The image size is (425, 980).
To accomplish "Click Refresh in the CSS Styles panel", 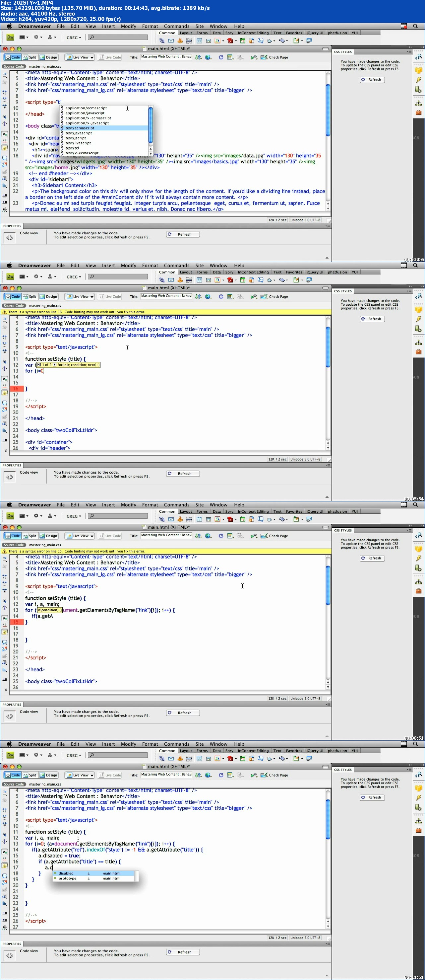I will [x=372, y=80].
